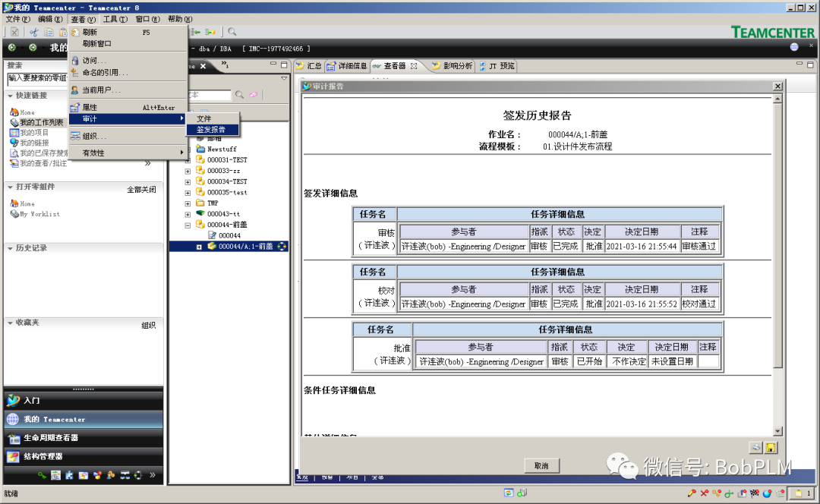Viewport: 820px width, 504px height.
Task: Click the organization chart application icon
Action: click(x=125, y=475)
